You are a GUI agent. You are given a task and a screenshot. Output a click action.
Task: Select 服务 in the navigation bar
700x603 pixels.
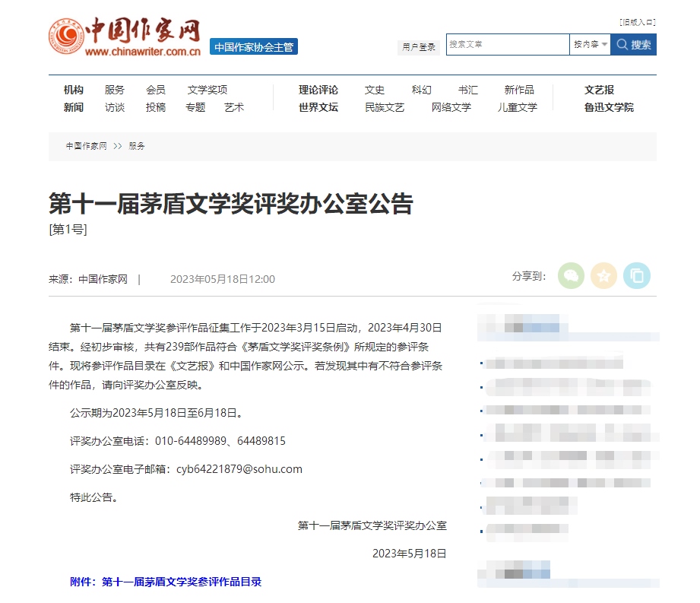(115, 89)
